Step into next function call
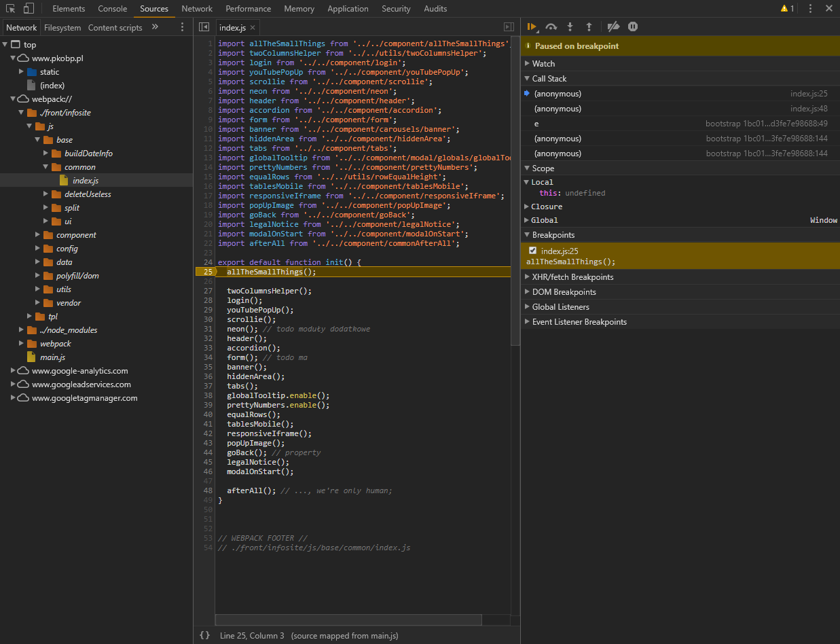 pyautogui.click(x=570, y=26)
